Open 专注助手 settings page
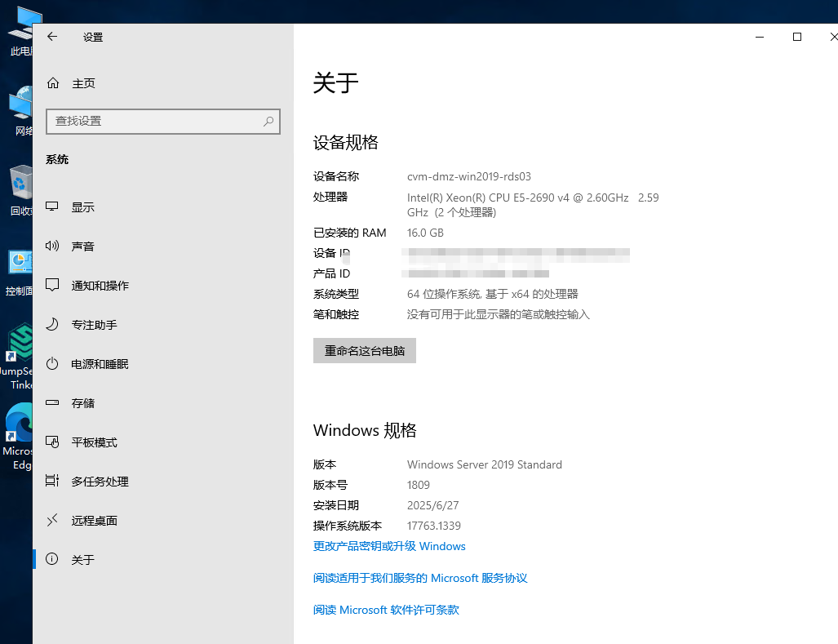Screen dimensions: 838x644 pos(94,325)
